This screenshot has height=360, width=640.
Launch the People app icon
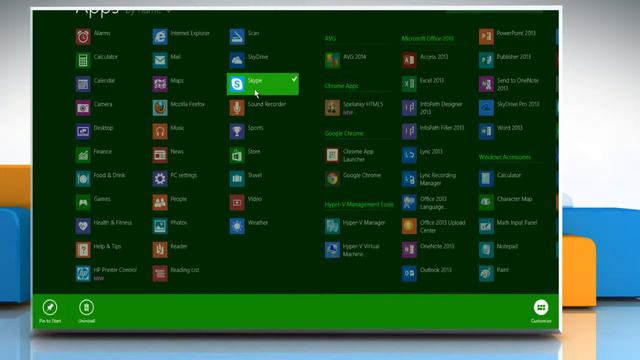pyautogui.click(x=160, y=202)
